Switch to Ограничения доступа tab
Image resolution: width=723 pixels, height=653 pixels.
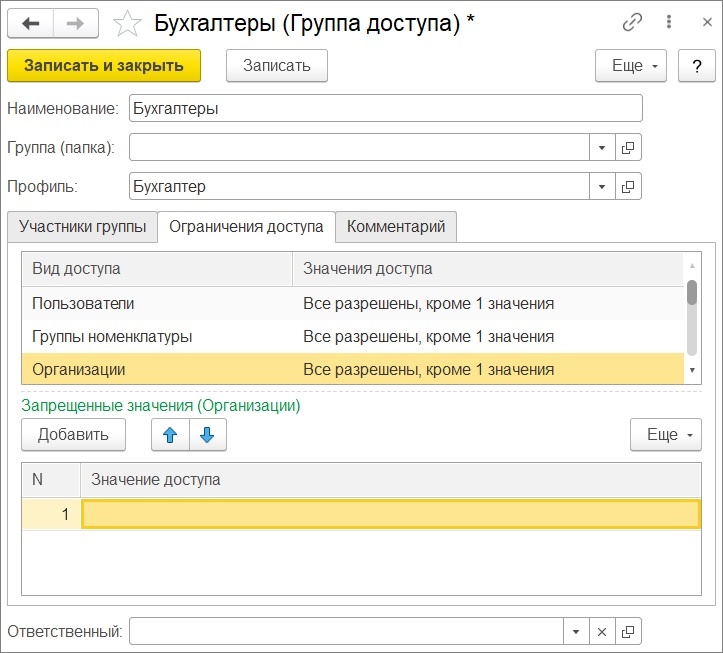point(246,226)
